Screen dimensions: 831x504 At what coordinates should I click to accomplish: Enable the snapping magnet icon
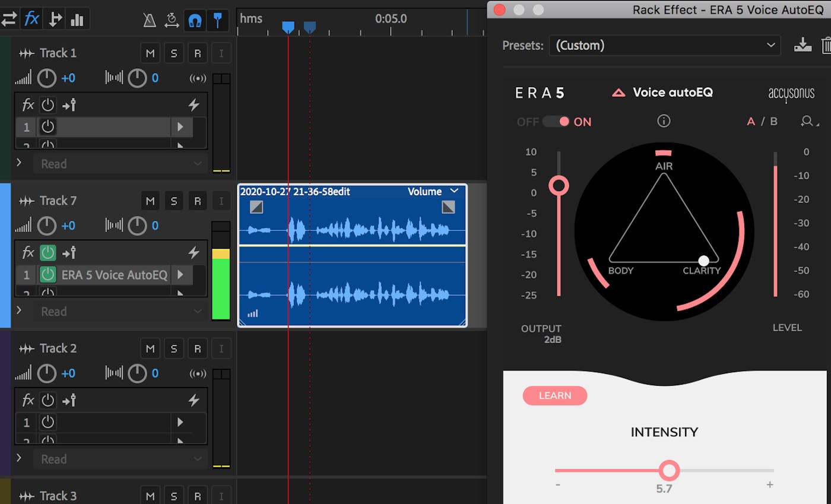click(x=194, y=20)
